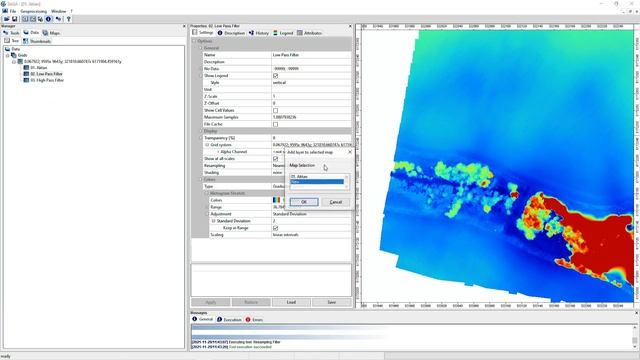Select 01. Aktan layer in data tree
The image size is (640, 360).
(39, 68)
